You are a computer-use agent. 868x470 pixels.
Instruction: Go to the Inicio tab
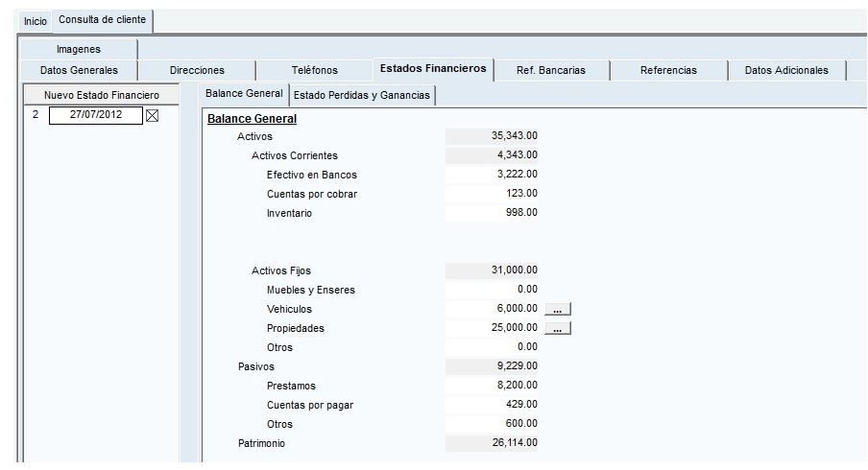pyautogui.click(x=35, y=20)
